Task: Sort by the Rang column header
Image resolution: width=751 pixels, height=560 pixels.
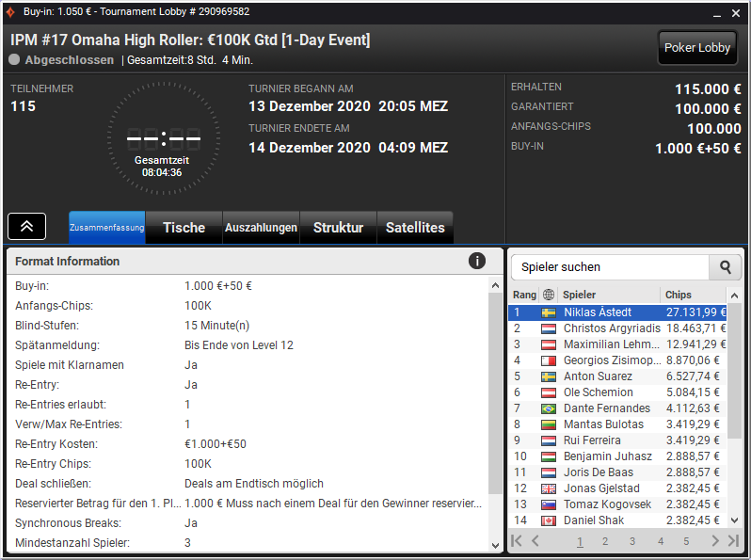Action: (x=524, y=295)
